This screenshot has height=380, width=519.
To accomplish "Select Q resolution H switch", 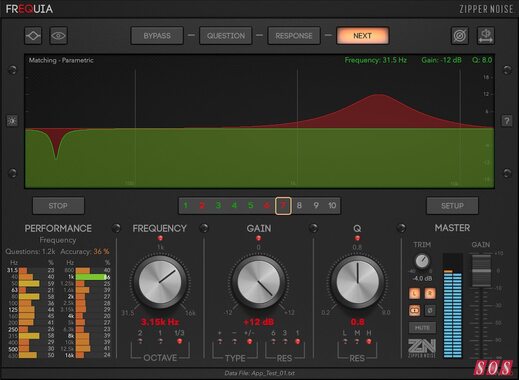I will (x=369, y=341).
